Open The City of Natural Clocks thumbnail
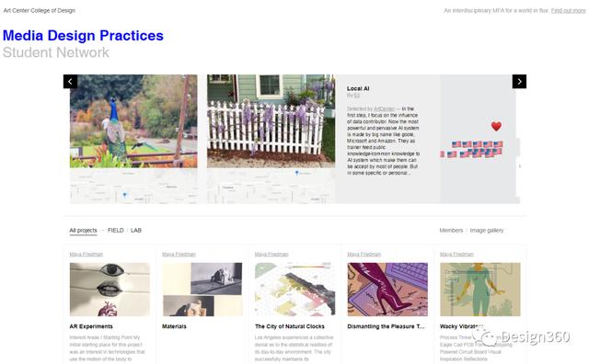This screenshot has width=589, height=364. 294,290
